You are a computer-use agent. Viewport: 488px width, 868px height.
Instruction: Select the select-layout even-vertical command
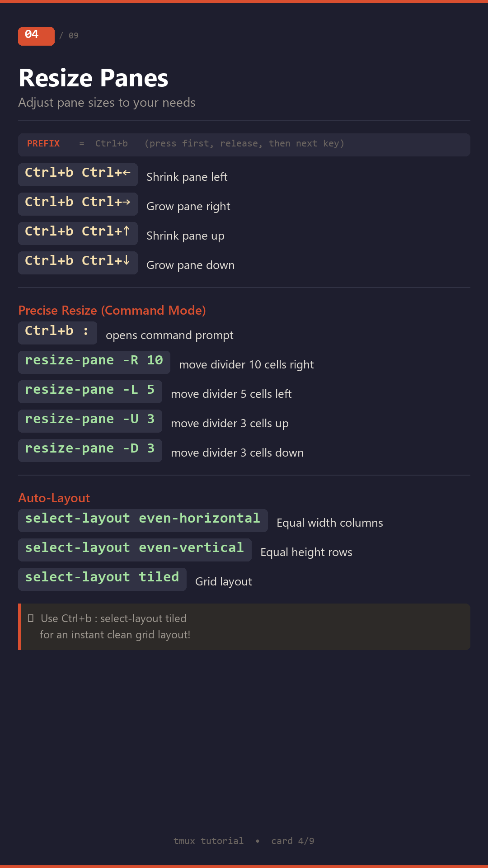click(135, 550)
